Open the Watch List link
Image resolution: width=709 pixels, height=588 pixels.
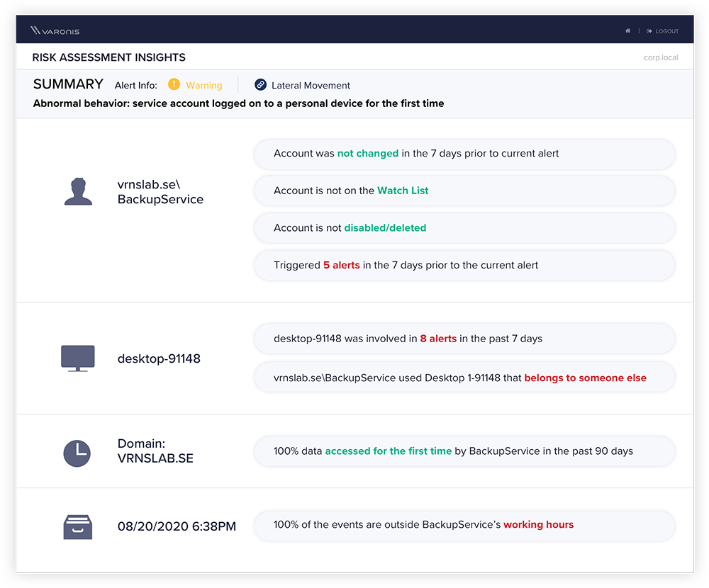(403, 191)
